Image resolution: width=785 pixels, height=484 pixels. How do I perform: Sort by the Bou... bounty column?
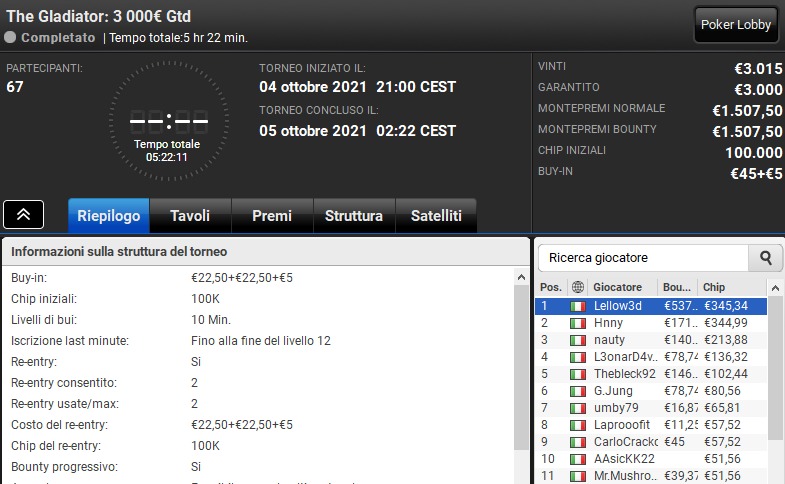pyautogui.click(x=677, y=287)
